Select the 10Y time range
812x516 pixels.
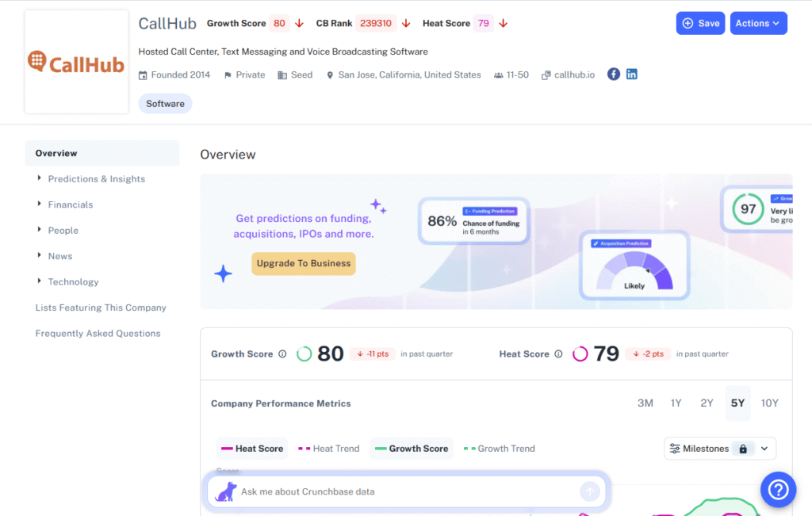(769, 403)
